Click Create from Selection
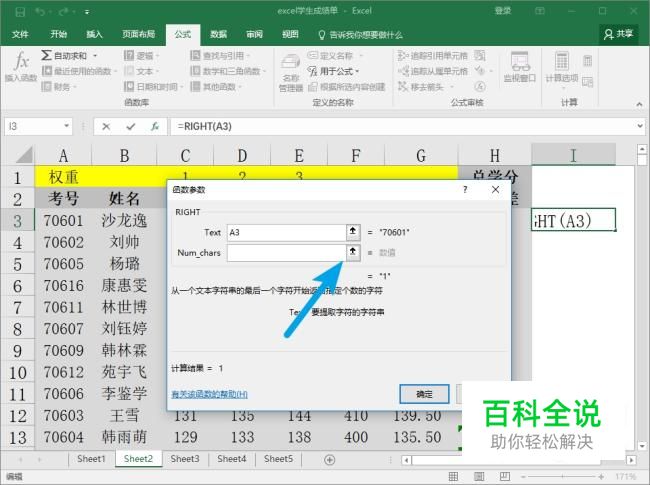 [x=347, y=87]
